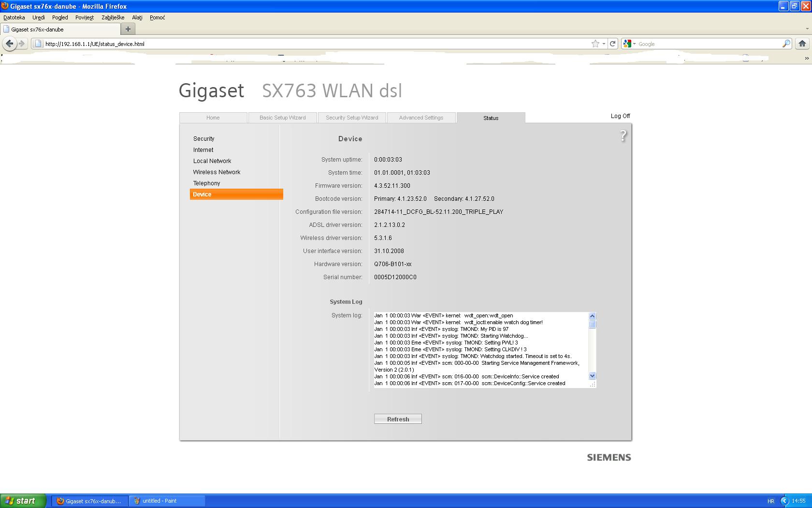Click the configuration file version value
Viewport: 812px width, 508px height.
pyautogui.click(x=438, y=212)
